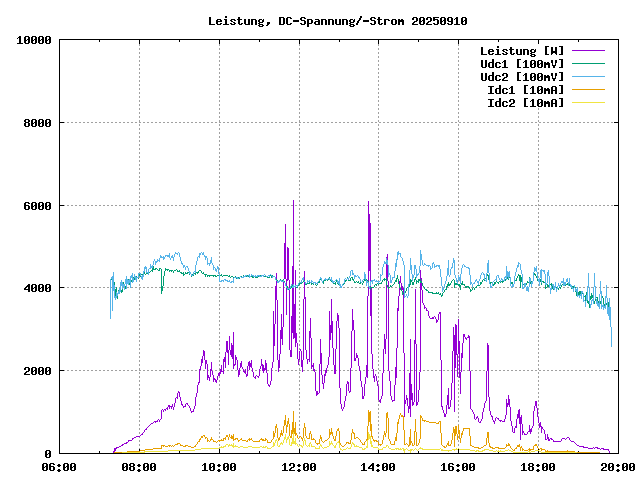Click the 8000 y-axis label

pyautogui.click(x=38, y=123)
